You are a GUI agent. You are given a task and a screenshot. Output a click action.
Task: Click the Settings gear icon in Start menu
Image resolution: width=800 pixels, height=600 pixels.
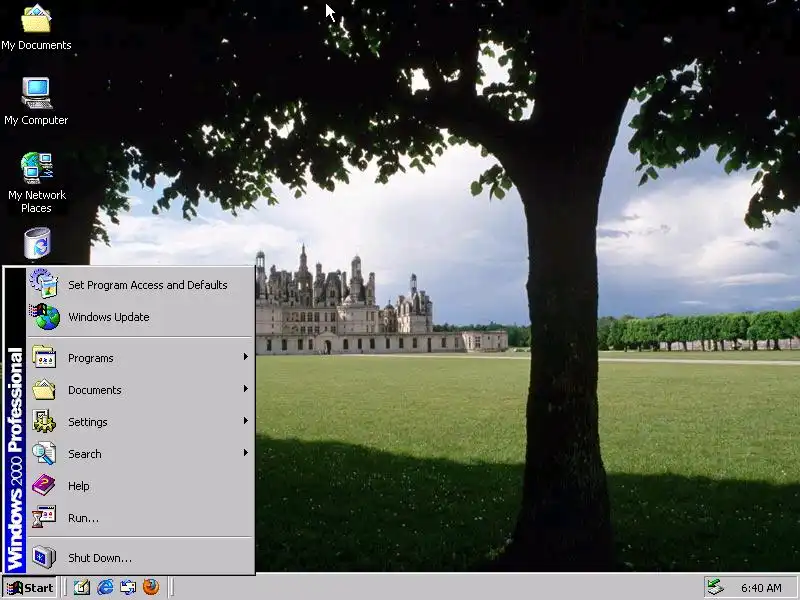tap(44, 421)
